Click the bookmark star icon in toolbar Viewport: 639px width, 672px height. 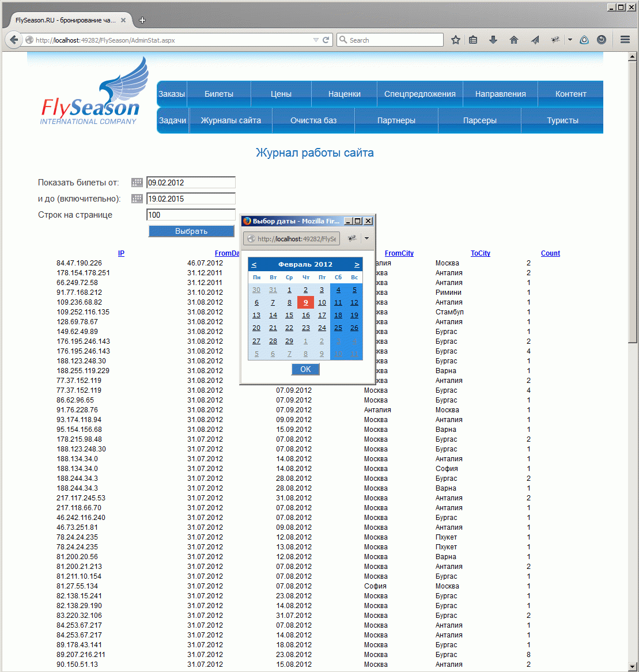pos(455,40)
